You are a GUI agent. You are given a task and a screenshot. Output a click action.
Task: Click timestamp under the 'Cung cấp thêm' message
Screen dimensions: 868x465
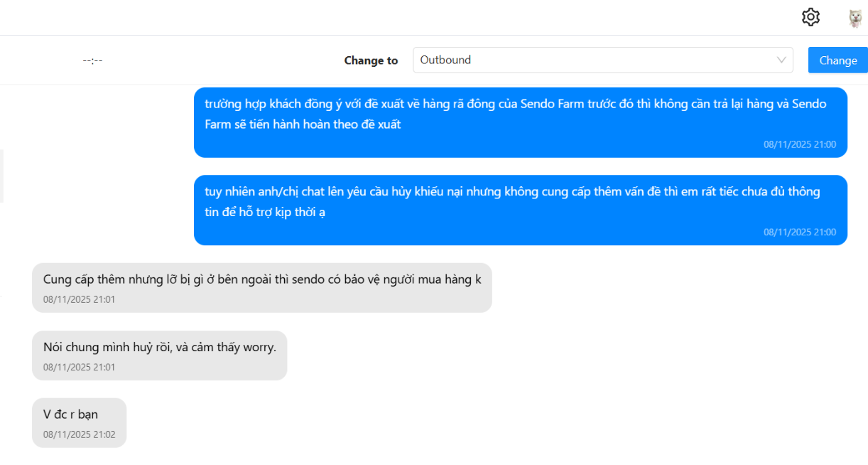79,299
